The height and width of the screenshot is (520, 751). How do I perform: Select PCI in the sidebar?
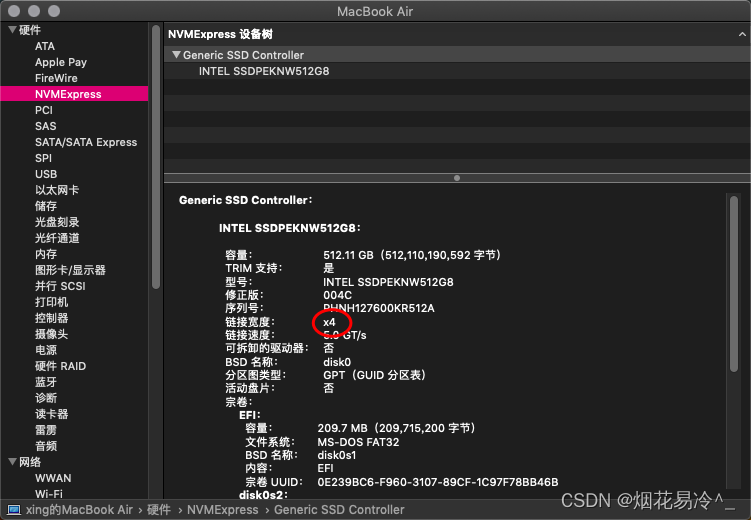pos(44,110)
